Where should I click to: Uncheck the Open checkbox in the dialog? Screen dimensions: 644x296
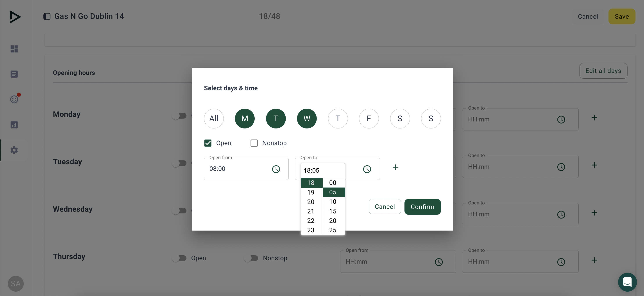pyautogui.click(x=208, y=143)
